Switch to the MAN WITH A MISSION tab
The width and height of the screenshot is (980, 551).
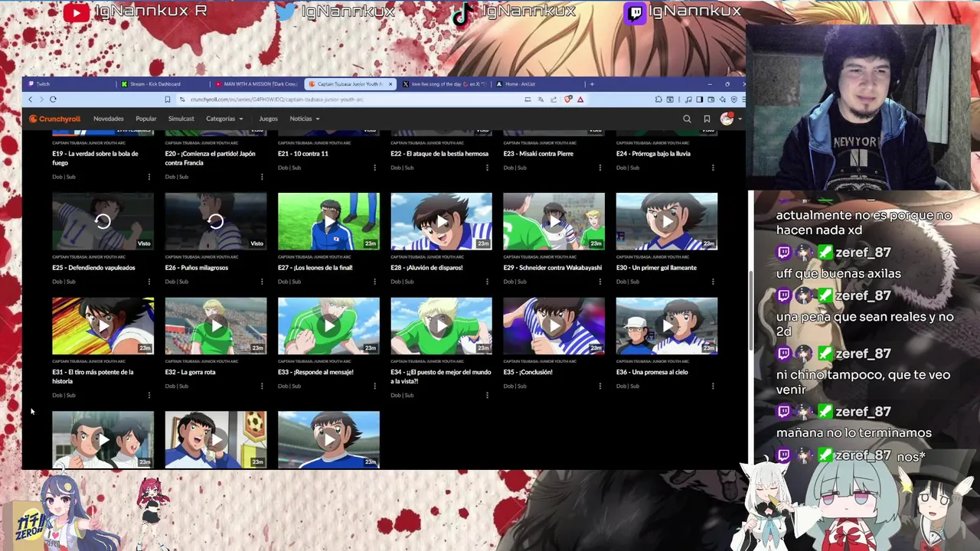[256, 84]
